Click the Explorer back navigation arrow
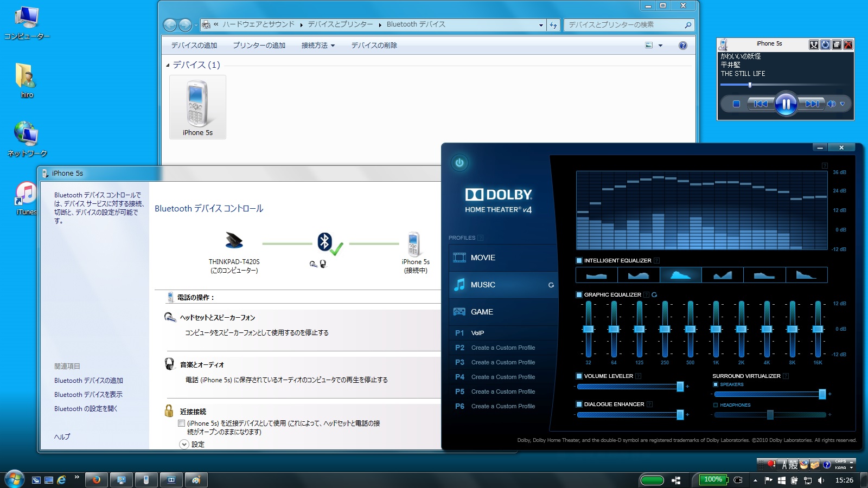Image resolution: width=868 pixels, height=488 pixels. point(170,25)
